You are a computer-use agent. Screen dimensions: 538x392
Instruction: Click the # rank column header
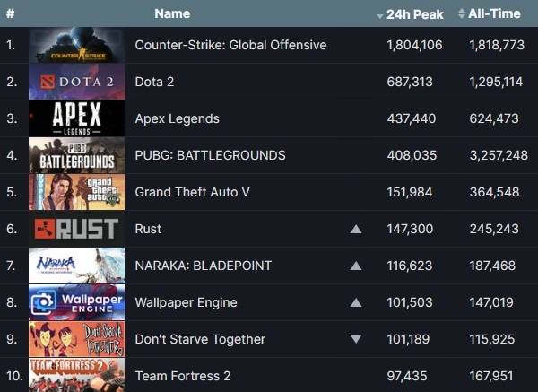click(10, 13)
